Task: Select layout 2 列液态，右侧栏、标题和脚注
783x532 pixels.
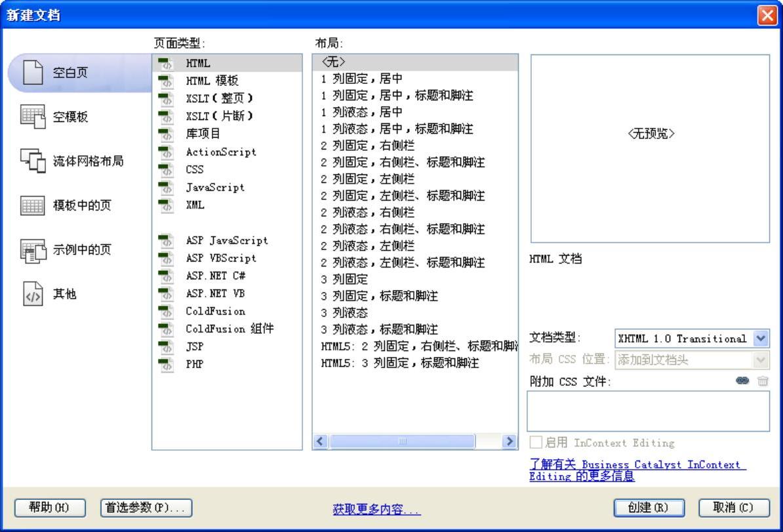Action: [x=416, y=229]
